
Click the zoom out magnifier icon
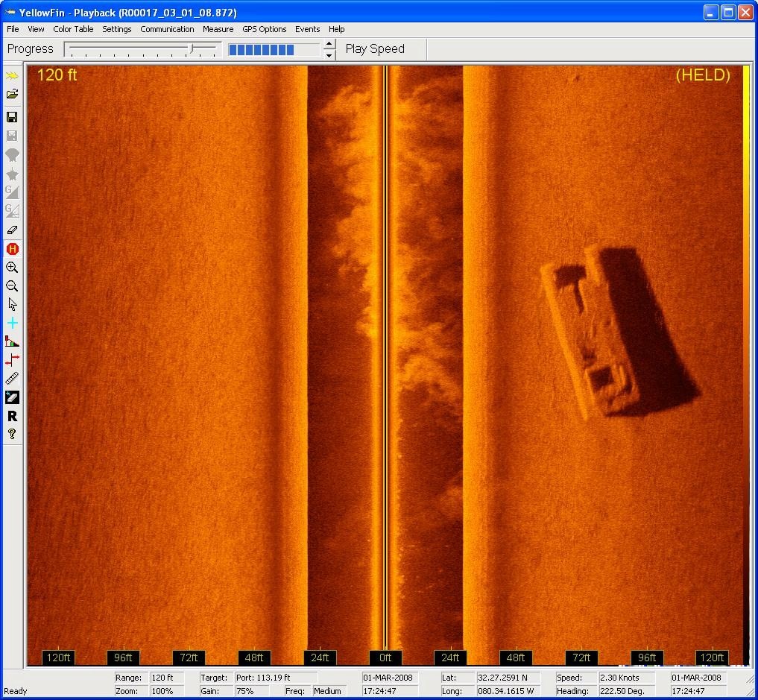click(12, 286)
